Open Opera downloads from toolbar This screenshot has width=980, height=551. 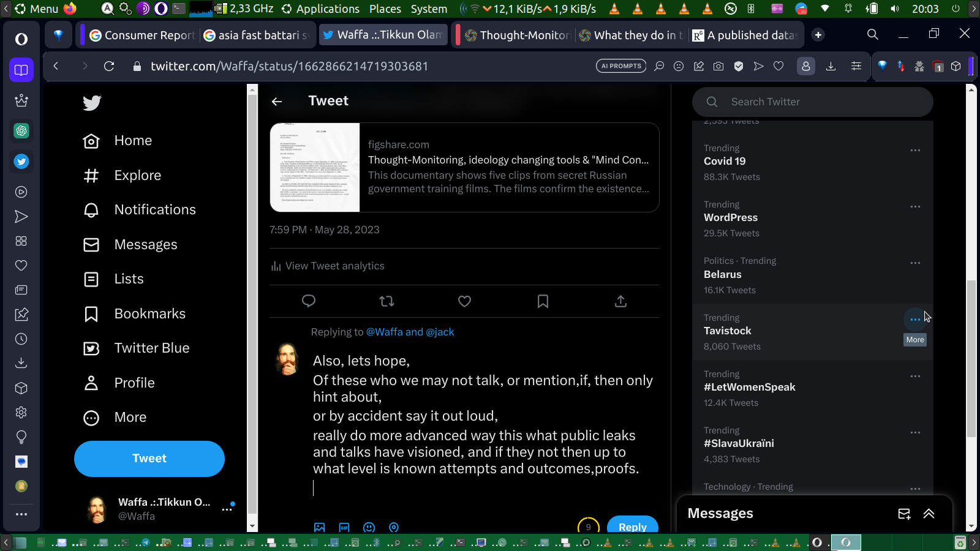831,66
